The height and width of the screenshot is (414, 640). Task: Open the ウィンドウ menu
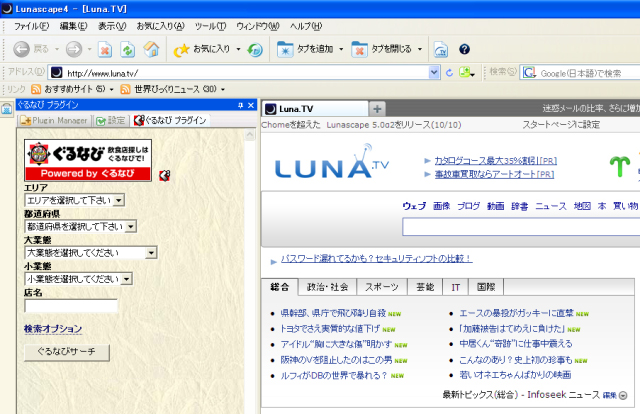pos(258,26)
